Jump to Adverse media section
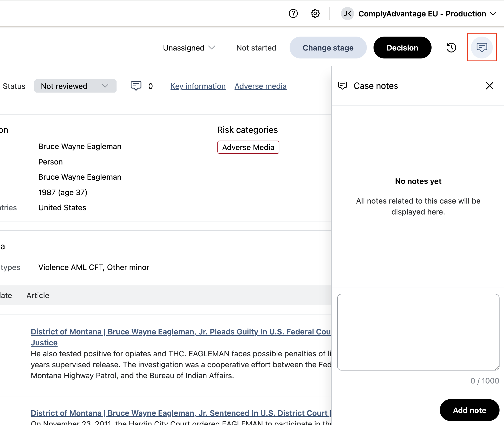Image resolution: width=504 pixels, height=425 pixels. pos(260,86)
